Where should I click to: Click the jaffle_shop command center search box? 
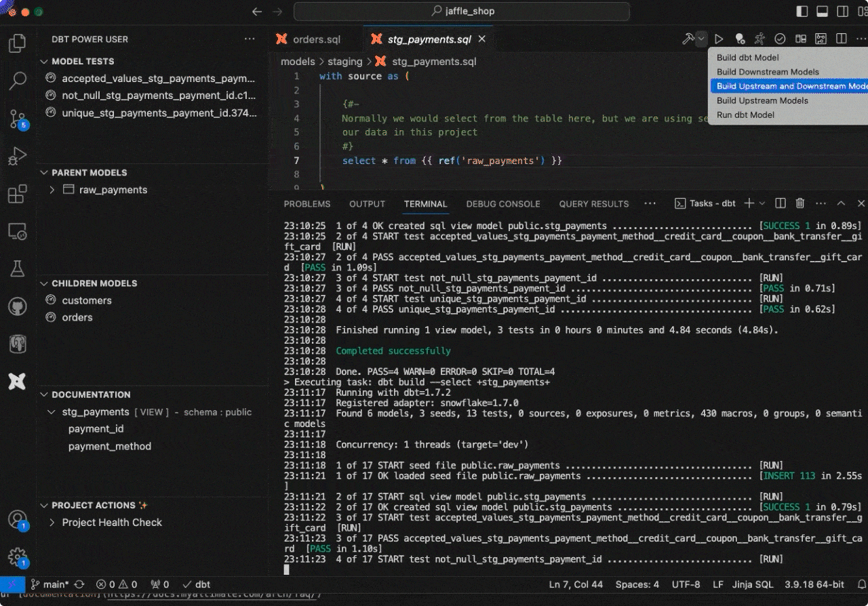(x=461, y=12)
